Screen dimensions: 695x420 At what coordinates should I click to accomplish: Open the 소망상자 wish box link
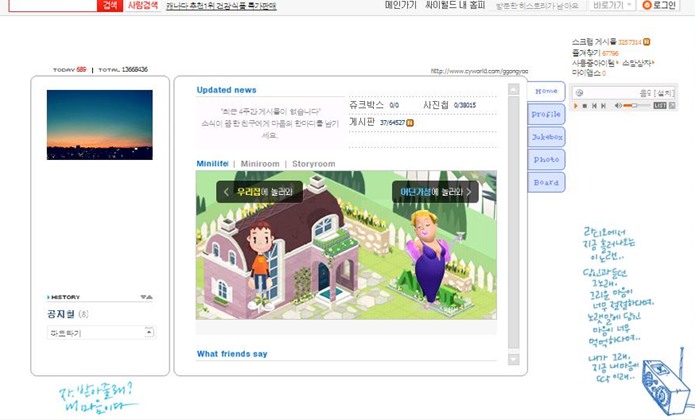pos(638,63)
